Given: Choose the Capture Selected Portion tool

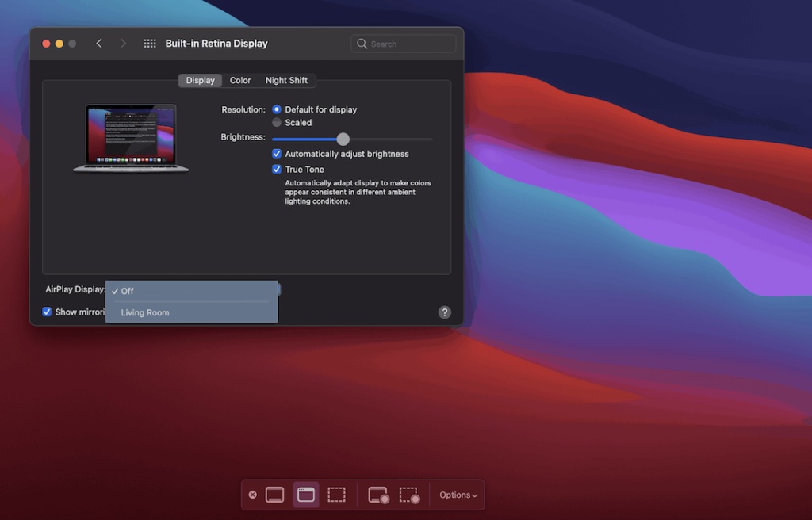Looking at the screenshot, I should 336,494.
